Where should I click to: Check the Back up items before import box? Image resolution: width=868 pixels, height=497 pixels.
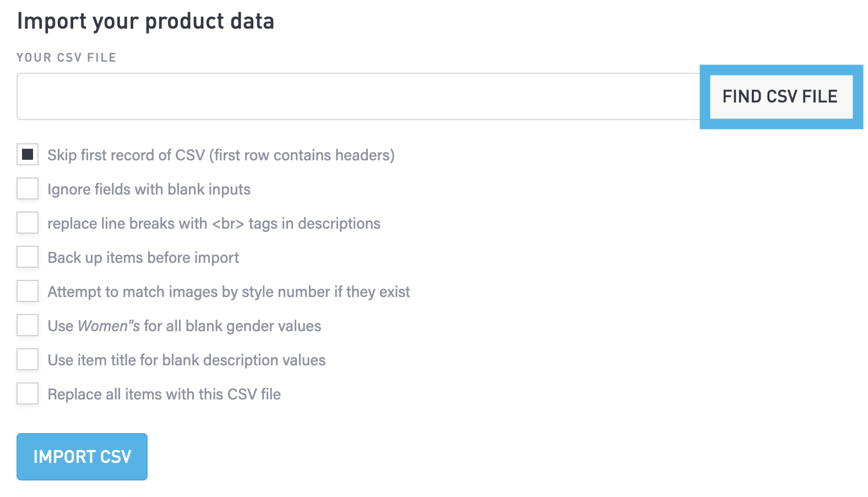pos(28,257)
